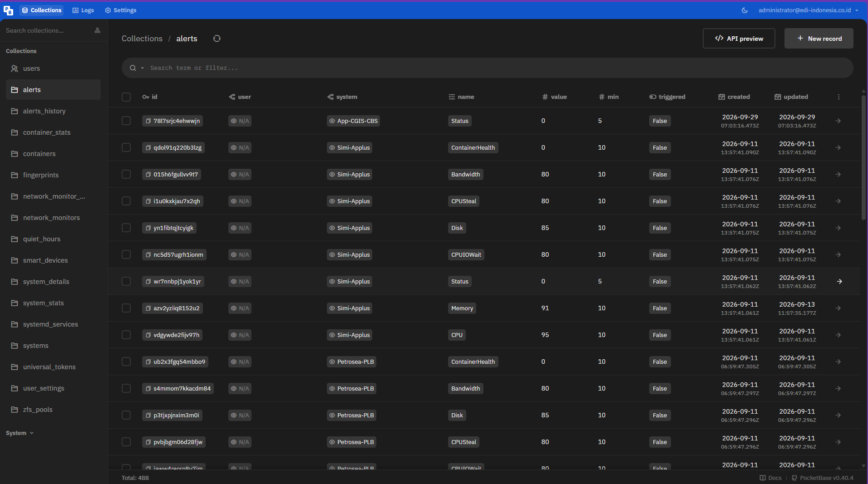868x484 pixels.
Task: Check the row for 78l7srjc4ehwwjn
Action: click(x=126, y=121)
